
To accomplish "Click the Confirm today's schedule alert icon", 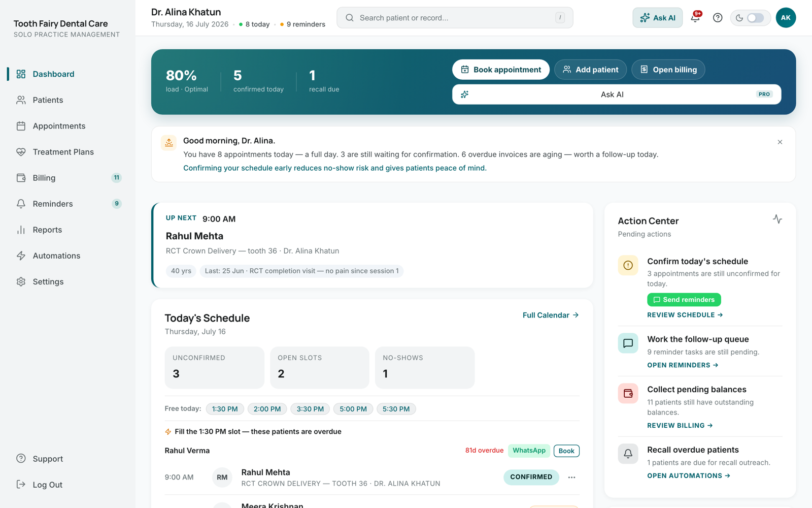I will coord(628,265).
